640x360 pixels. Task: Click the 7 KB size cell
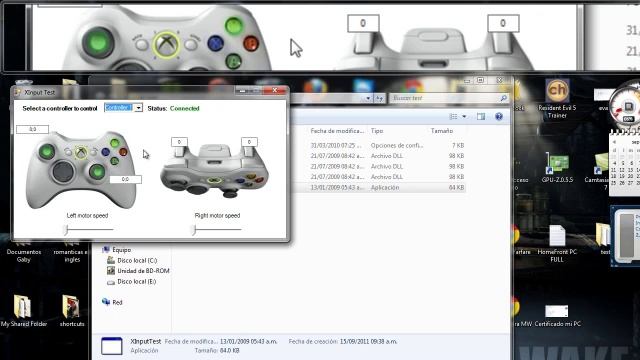(458, 145)
